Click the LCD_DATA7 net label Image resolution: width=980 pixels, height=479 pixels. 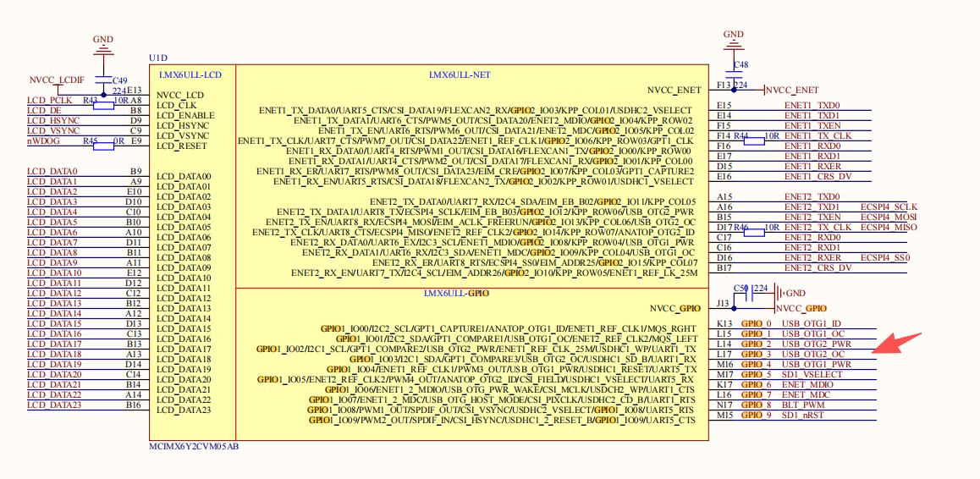[52, 243]
